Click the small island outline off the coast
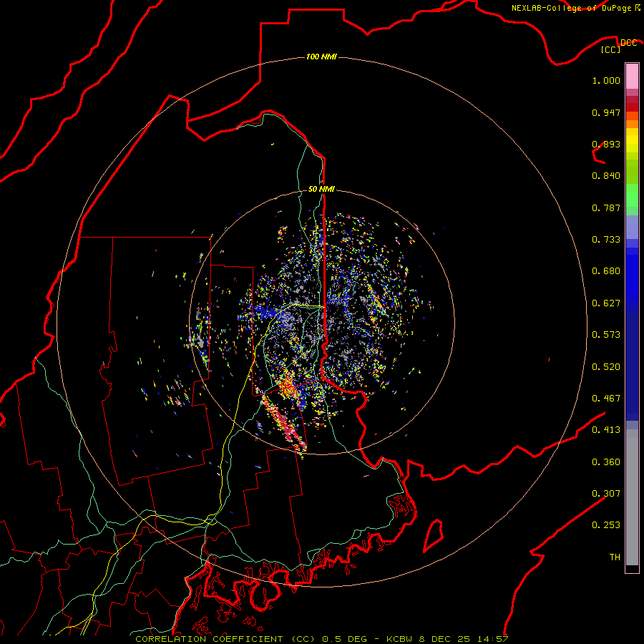Image resolution: width=644 pixels, height=644 pixels. pyautogui.click(x=434, y=535)
